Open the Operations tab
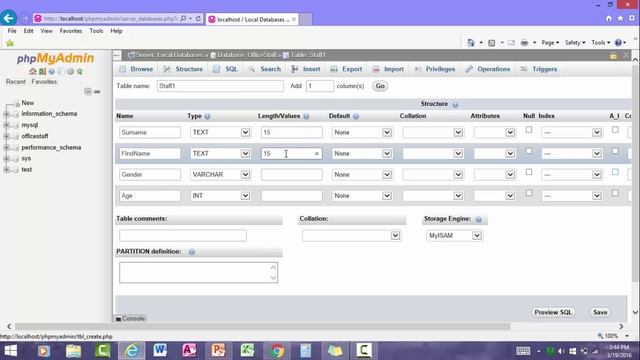640x360 pixels. tap(488, 69)
